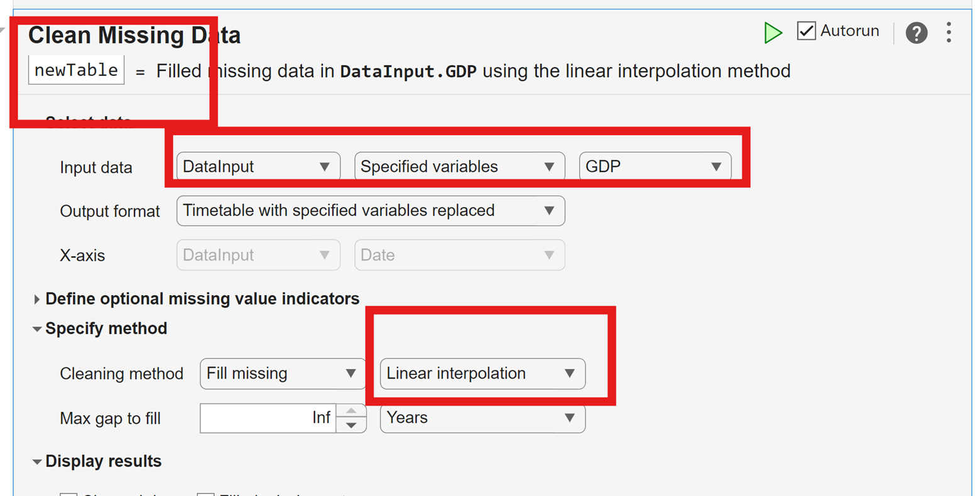Click the disabled X-axis Date dropdown
980x496 pixels.
tap(459, 256)
